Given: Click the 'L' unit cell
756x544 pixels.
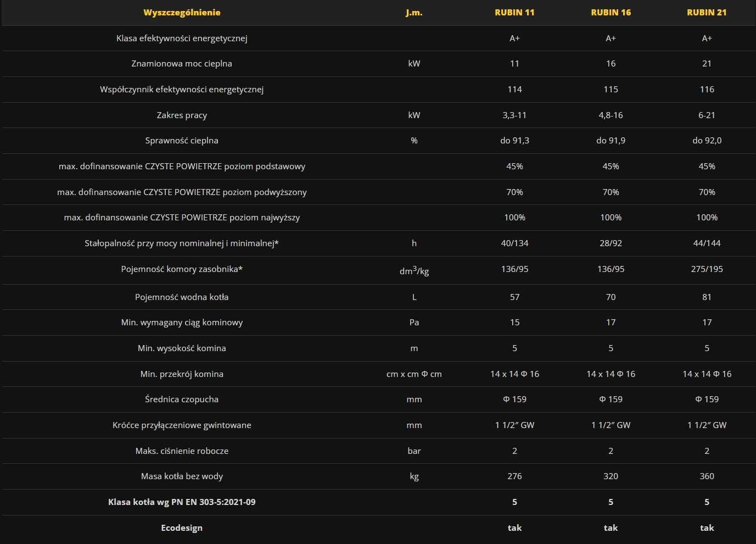Looking at the screenshot, I should (414, 297).
